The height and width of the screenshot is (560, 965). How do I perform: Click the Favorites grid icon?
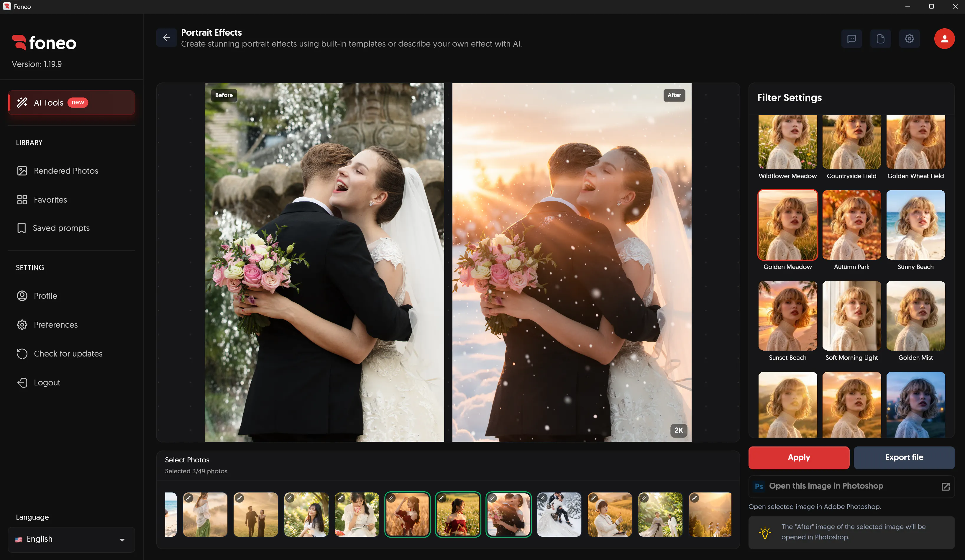[22, 199]
